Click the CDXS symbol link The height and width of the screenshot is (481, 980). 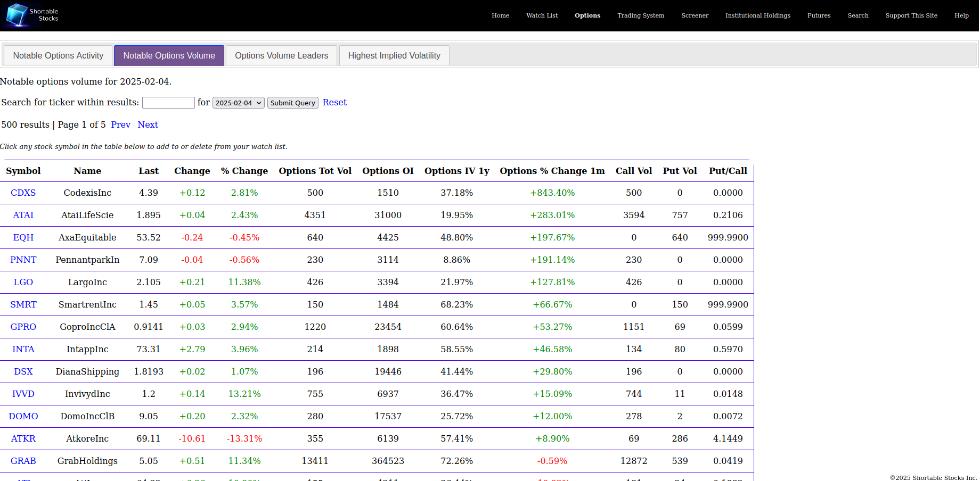tap(23, 193)
